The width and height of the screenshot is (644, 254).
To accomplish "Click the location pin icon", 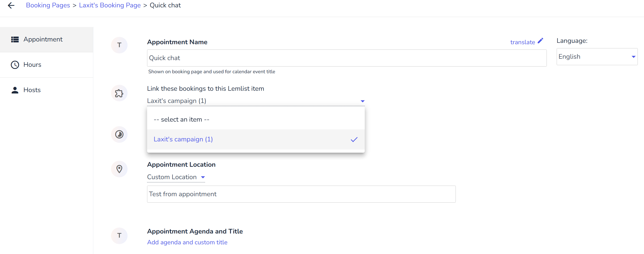I will coord(119,169).
